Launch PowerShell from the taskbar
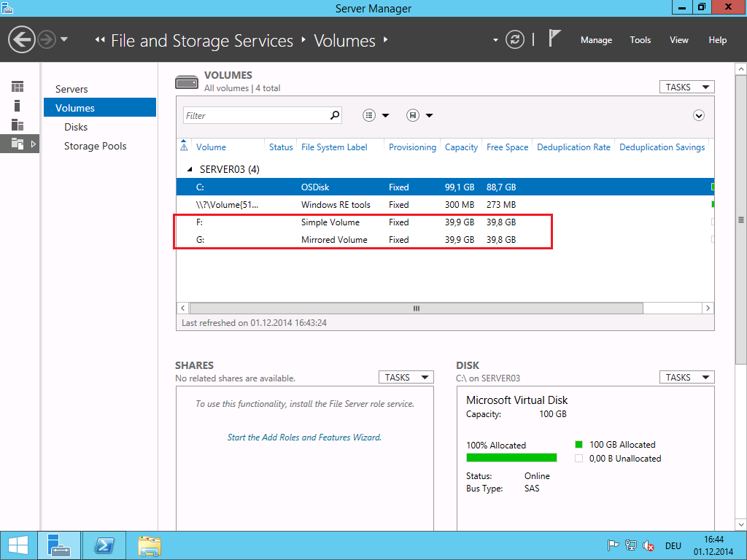The image size is (747, 560). (x=104, y=545)
